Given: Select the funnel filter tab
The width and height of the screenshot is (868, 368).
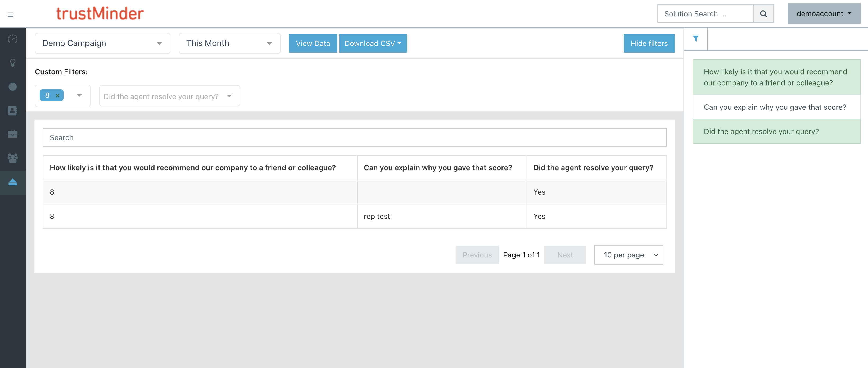Looking at the screenshot, I should coord(695,39).
